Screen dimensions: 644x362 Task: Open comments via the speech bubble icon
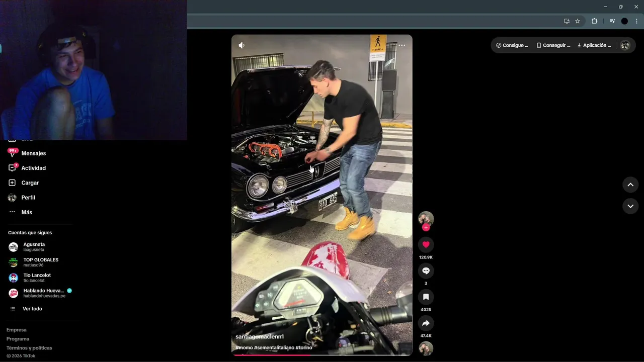pos(426,270)
